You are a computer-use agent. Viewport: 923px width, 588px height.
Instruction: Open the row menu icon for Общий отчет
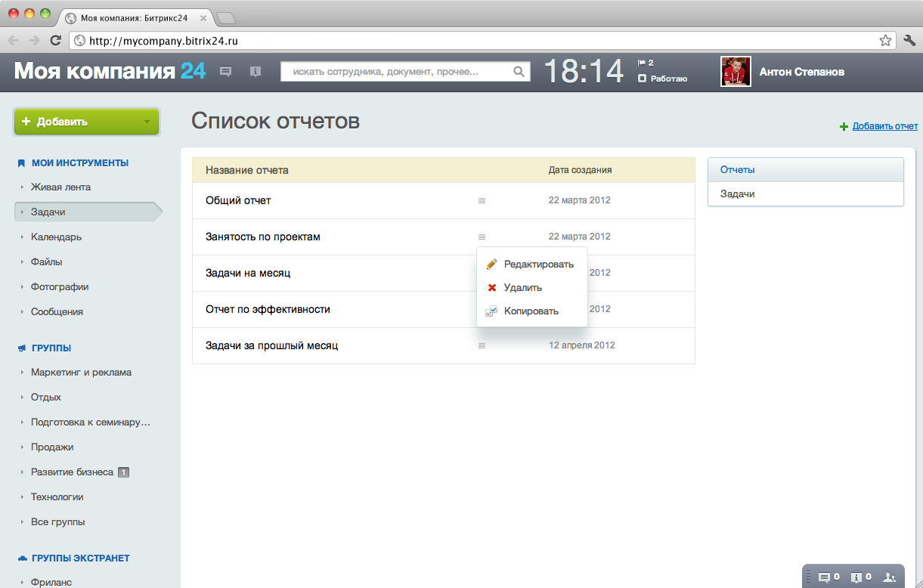point(482,200)
